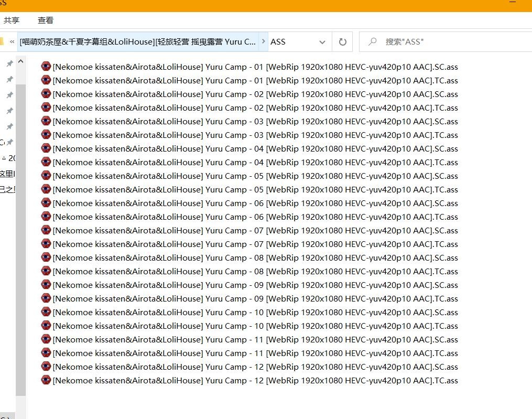Screen dimensions: 532x419
Task: Expand the chevron before the ASS folder
Action: pyautogui.click(x=263, y=42)
